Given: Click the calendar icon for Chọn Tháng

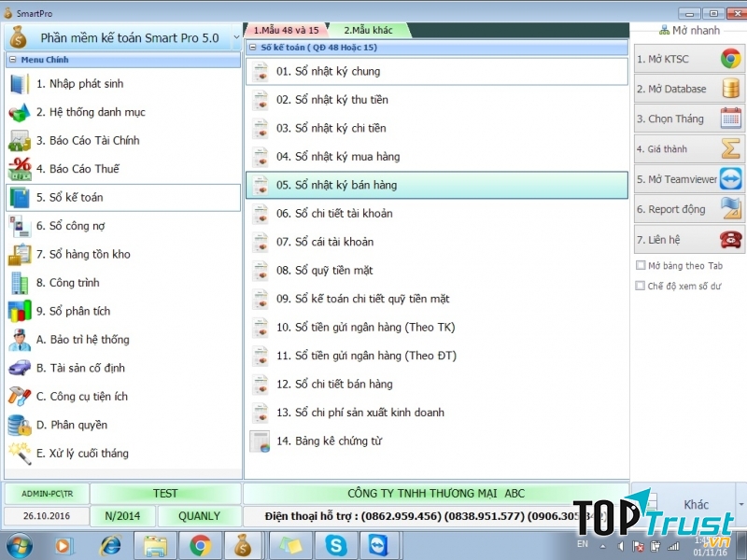Looking at the screenshot, I should click(x=731, y=119).
